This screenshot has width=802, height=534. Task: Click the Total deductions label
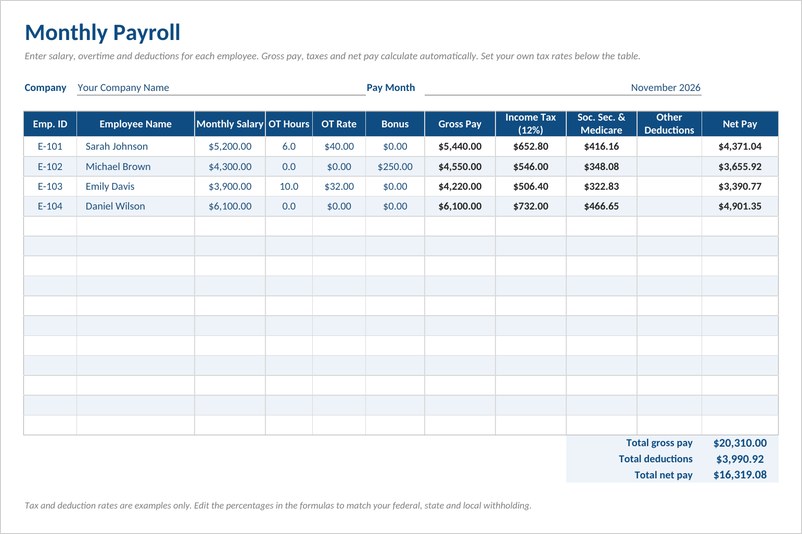pos(656,459)
